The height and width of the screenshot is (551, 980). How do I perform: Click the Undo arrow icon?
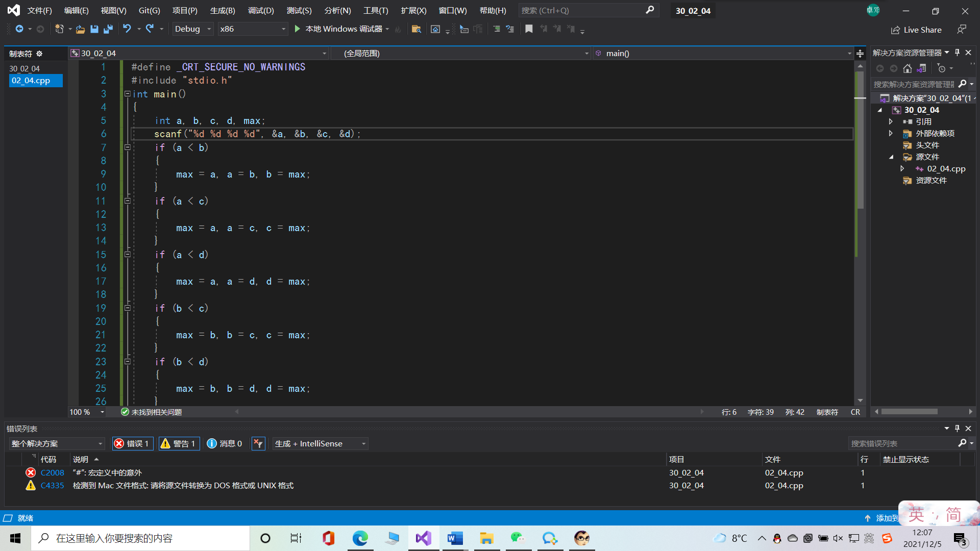point(127,29)
